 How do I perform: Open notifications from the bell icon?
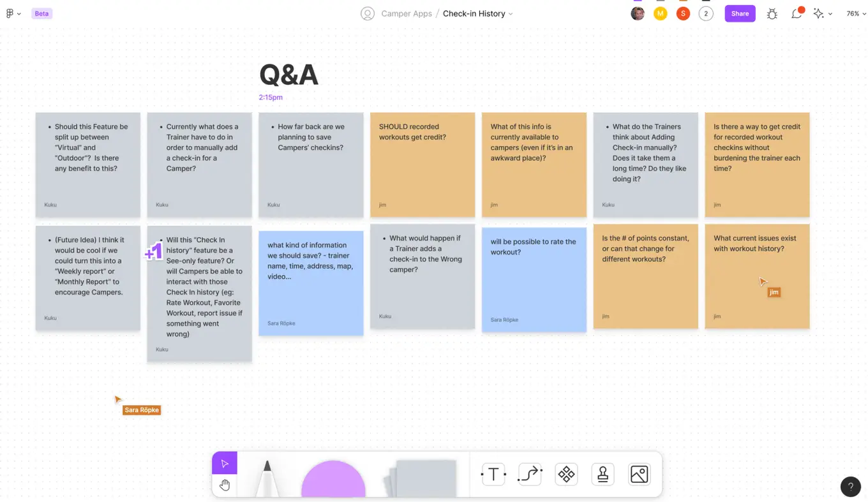796,13
